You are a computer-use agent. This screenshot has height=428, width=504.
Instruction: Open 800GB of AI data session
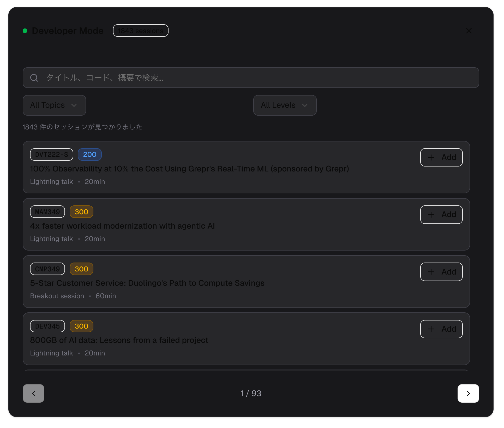[x=119, y=340]
